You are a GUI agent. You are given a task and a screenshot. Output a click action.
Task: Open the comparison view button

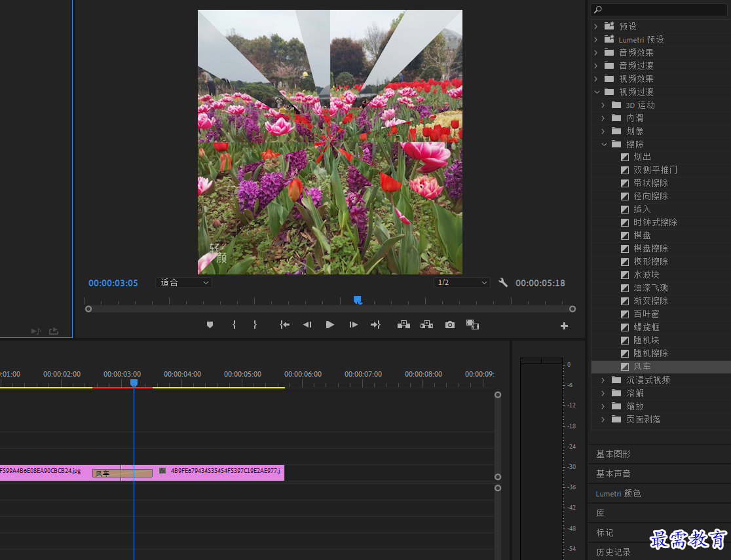(473, 325)
